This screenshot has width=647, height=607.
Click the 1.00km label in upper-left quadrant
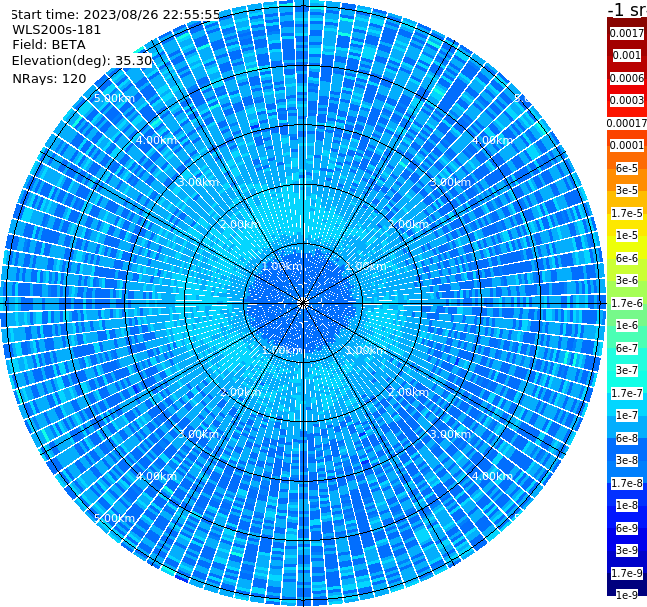pyautogui.click(x=282, y=266)
